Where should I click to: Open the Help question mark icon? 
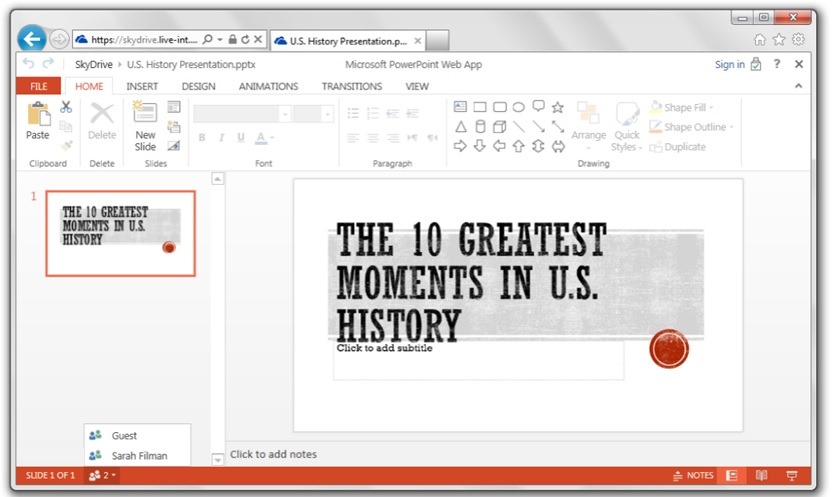coord(777,64)
